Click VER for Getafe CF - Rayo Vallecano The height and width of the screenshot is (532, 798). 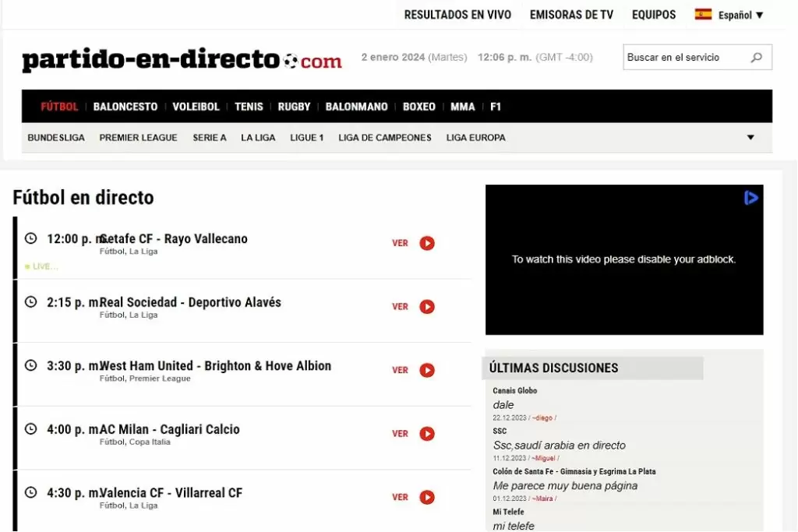pyautogui.click(x=400, y=243)
